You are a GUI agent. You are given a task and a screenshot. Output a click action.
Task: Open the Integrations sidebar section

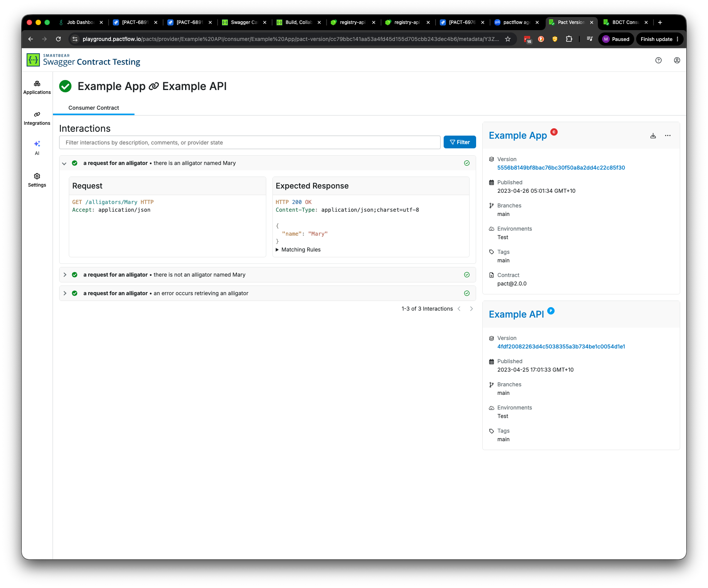(x=37, y=119)
